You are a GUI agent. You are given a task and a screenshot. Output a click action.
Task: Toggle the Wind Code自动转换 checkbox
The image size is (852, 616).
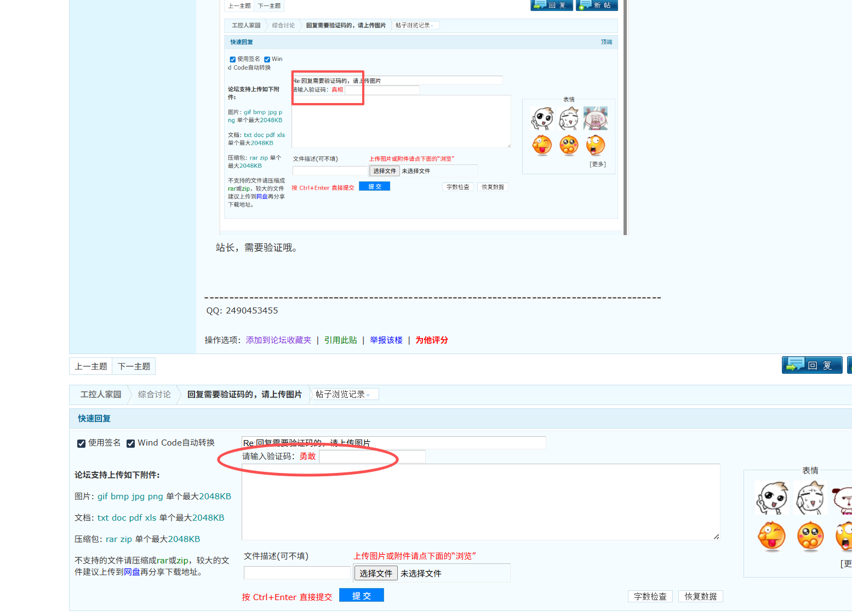[x=130, y=443]
